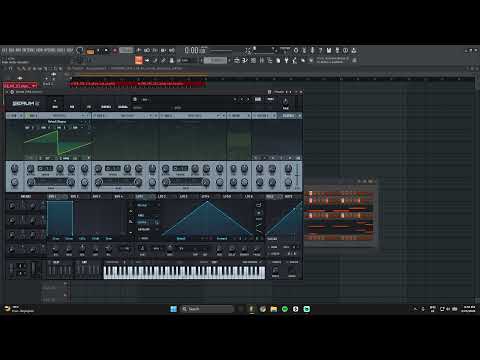Click the circular clock icon in top toolbar

click(296, 50)
